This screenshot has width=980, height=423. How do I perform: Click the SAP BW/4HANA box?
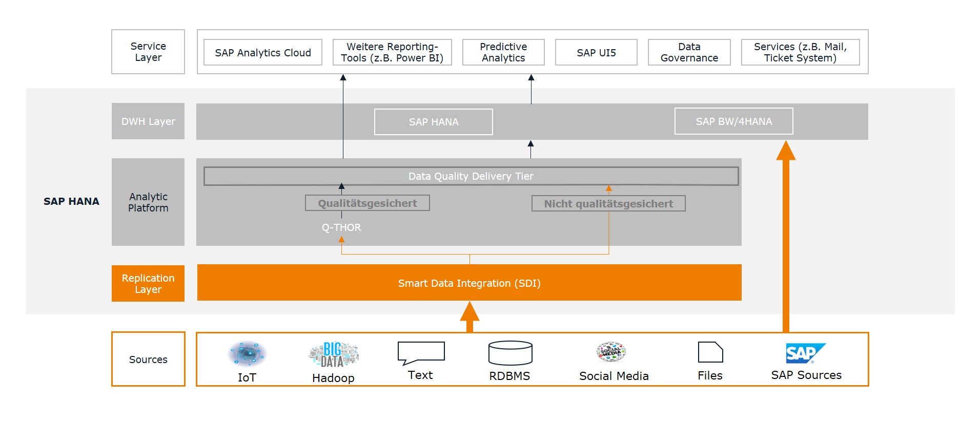point(734,121)
